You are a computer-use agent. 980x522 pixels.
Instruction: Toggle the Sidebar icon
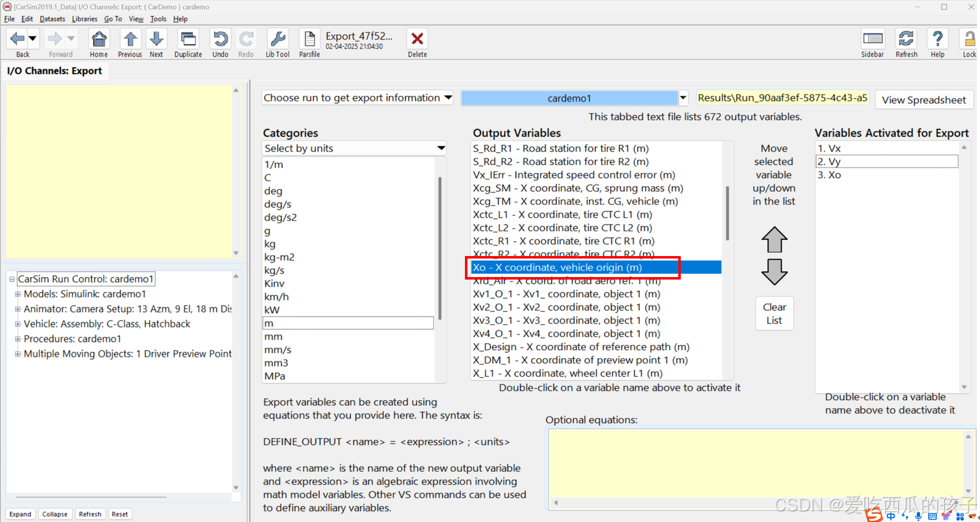872,39
